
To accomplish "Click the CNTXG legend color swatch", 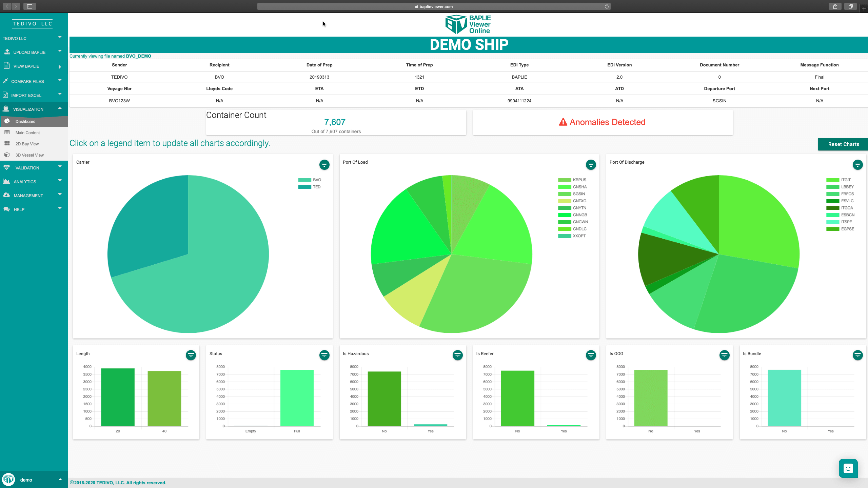I will pos(565,201).
